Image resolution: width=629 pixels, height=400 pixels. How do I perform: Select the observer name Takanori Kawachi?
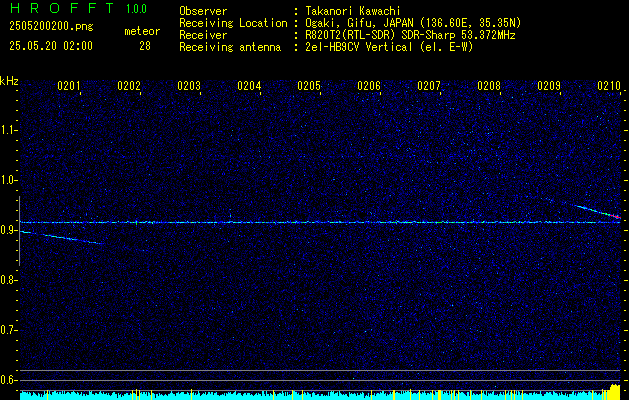352,11
